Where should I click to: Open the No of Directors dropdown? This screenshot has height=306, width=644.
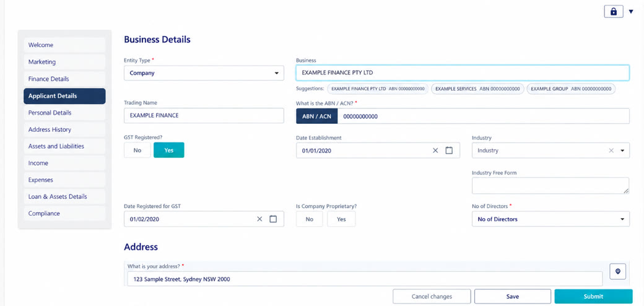tap(550, 219)
